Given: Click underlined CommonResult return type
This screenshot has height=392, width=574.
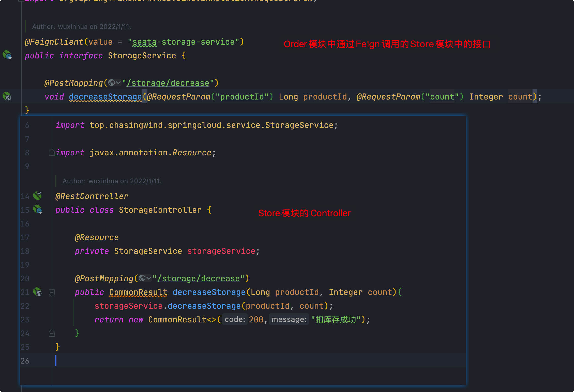Looking at the screenshot, I should tap(138, 292).
